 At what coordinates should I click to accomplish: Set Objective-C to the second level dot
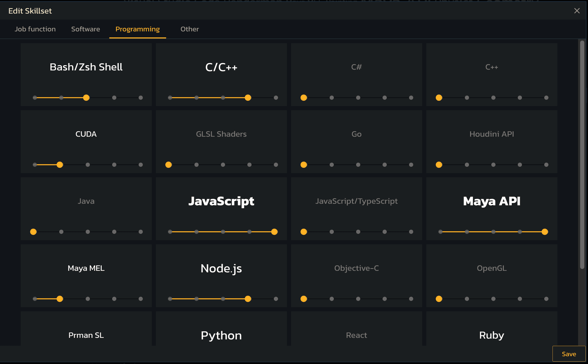point(332,299)
